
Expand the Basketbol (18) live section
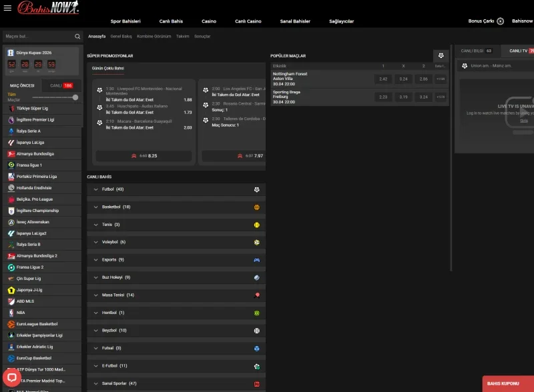click(x=176, y=207)
